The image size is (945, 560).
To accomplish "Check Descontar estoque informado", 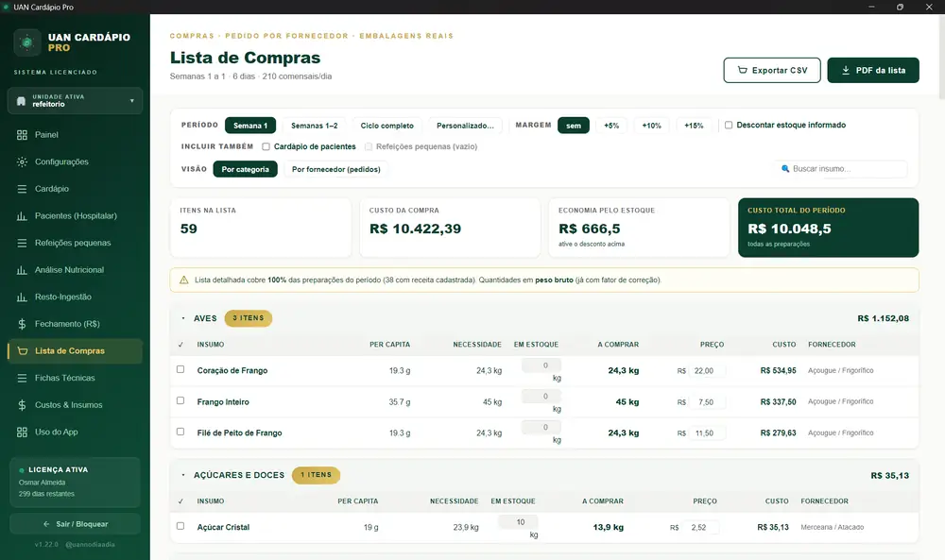I will point(729,125).
